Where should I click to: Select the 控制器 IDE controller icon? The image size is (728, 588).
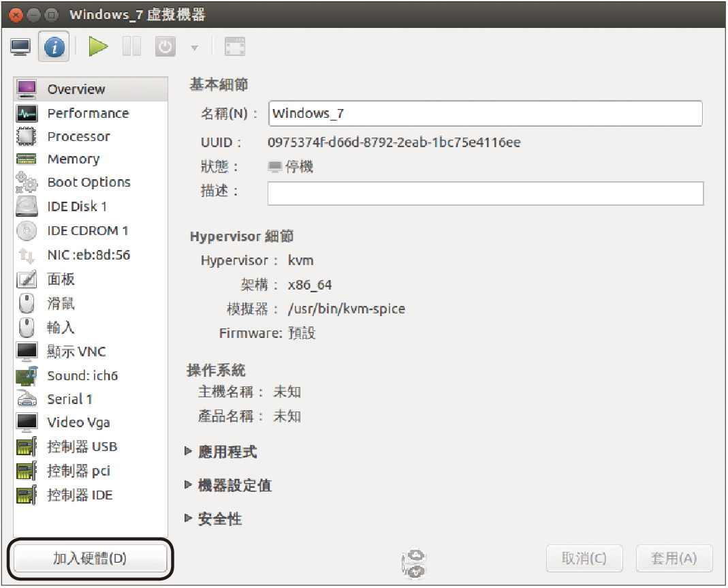point(27,495)
